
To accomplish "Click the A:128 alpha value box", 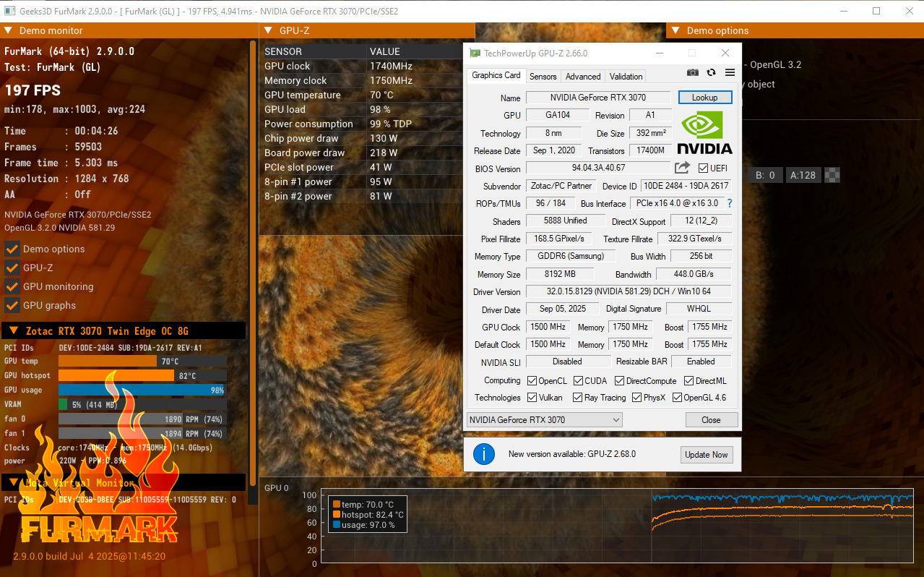I will tap(803, 174).
